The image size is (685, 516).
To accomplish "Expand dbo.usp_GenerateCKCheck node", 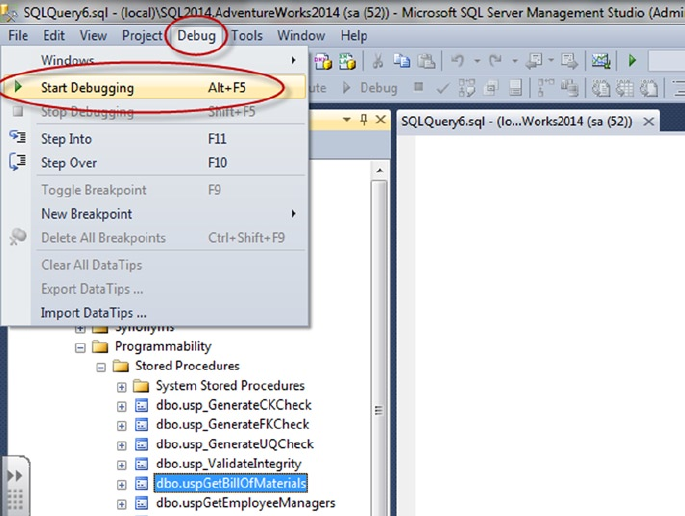I will pos(121,406).
